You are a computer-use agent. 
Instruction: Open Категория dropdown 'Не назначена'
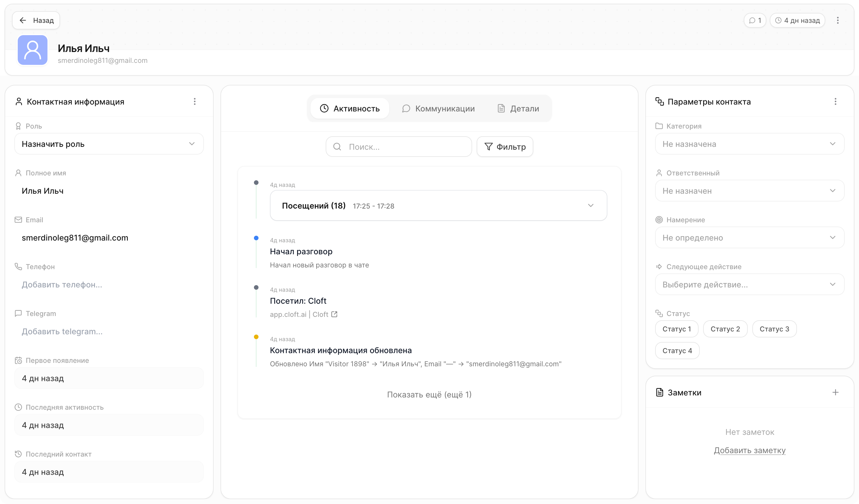[x=749, y=144]
